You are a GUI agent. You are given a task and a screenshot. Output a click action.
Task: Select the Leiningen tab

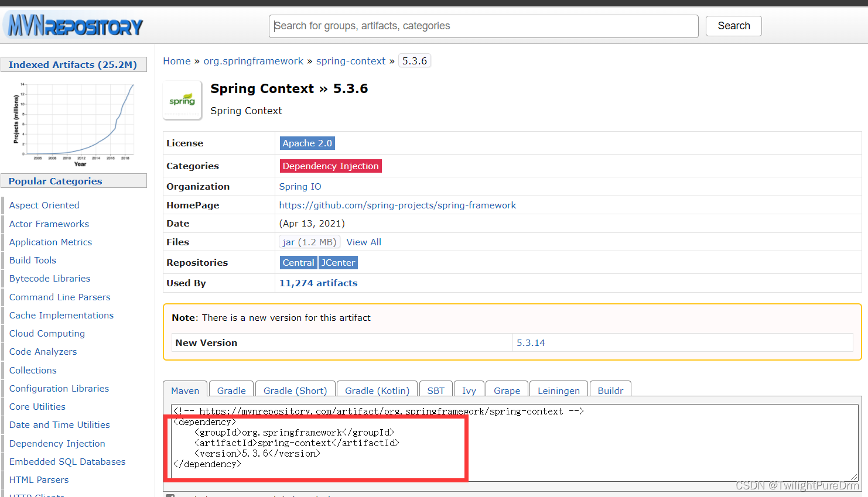558,390
